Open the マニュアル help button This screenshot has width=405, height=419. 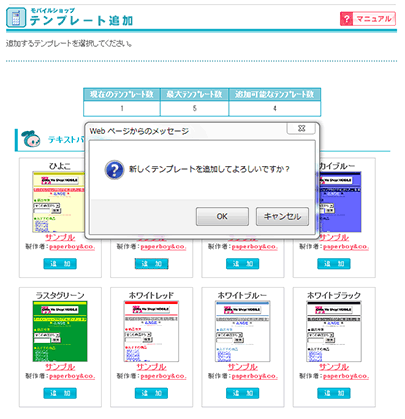click(x=368, y=19)
